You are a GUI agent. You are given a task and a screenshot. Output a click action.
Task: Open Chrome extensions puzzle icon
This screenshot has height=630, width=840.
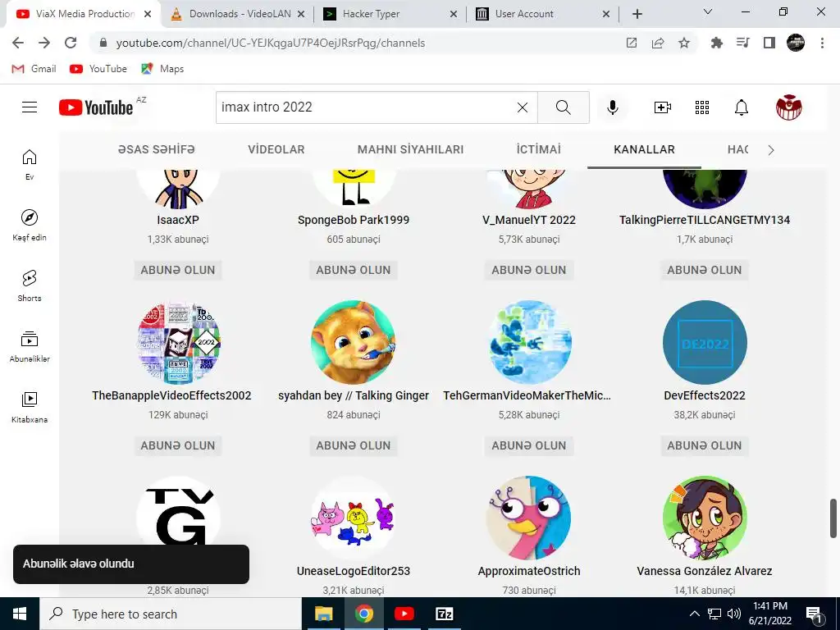(716, 43)
